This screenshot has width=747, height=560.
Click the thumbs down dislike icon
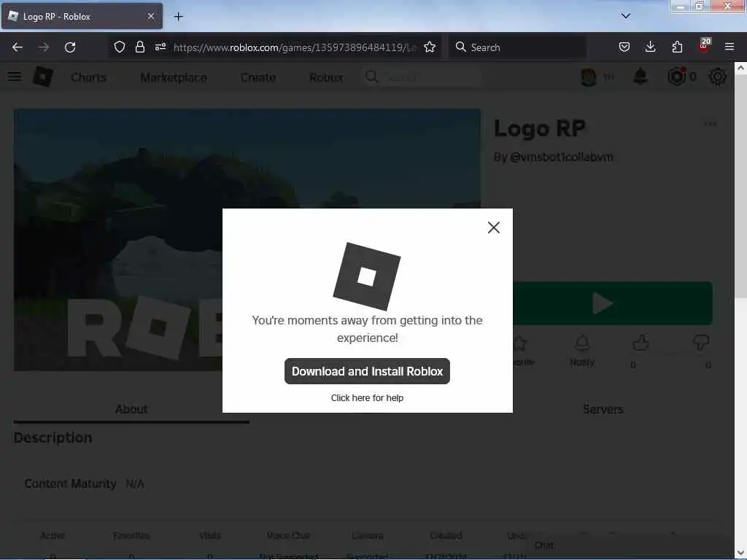(701, 343)
